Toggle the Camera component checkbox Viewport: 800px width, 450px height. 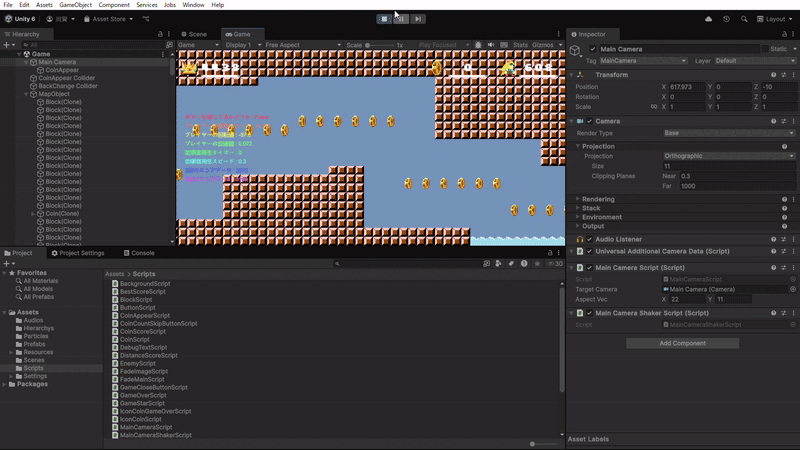tap(589, 121)
